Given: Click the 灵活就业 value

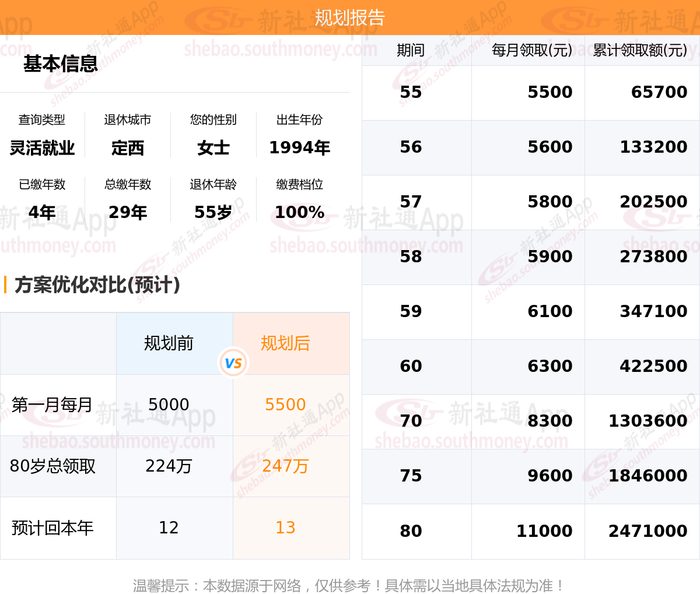Looking at the screenshot, I should click(42, 148).
